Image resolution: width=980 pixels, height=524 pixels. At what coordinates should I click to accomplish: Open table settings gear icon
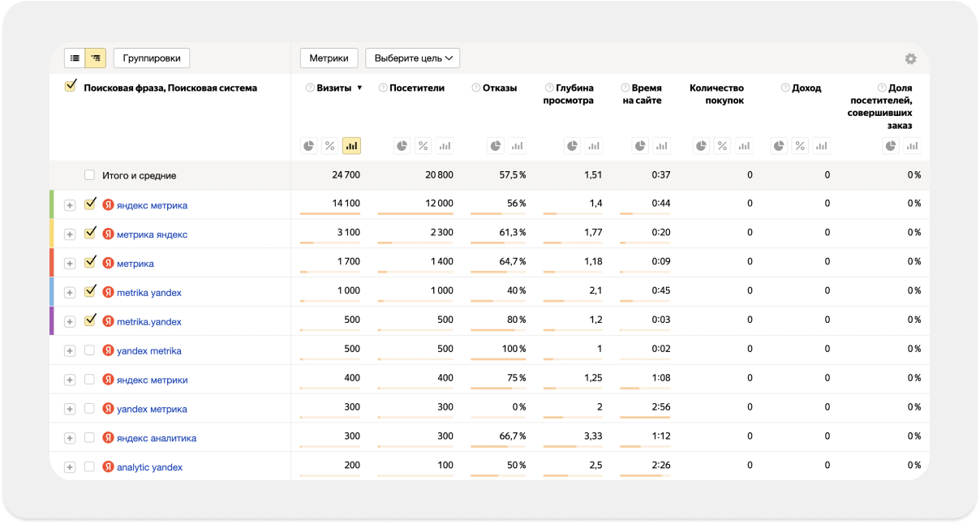(910, 59)
